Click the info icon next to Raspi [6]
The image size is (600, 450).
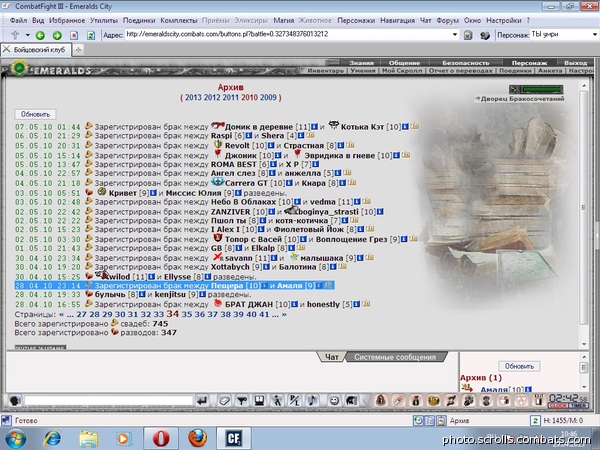[x=248, y=135]
